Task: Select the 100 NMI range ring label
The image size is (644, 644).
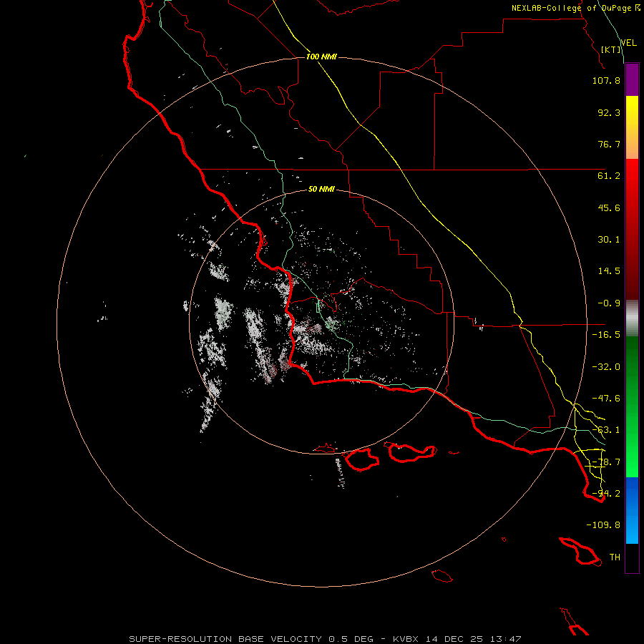Action: pos(321,57)
